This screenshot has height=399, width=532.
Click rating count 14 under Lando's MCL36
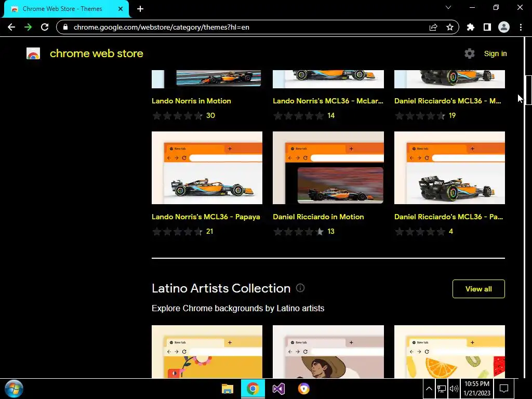pyautogui.click(x=331, y=116)
